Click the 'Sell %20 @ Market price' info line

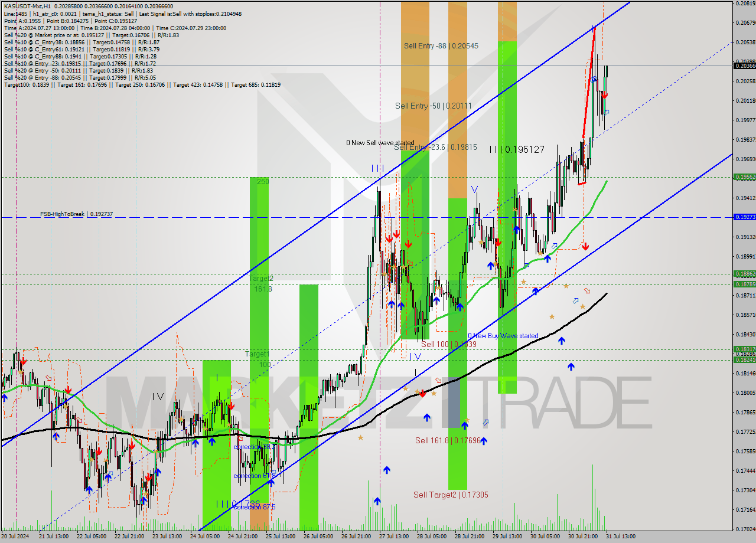[x=91, y=35]
